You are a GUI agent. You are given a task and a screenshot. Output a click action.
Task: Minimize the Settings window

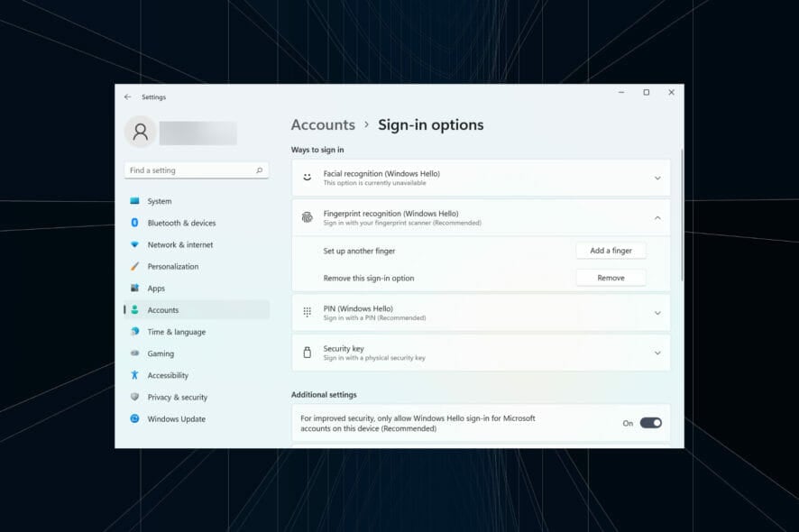[x=621, y=92]
